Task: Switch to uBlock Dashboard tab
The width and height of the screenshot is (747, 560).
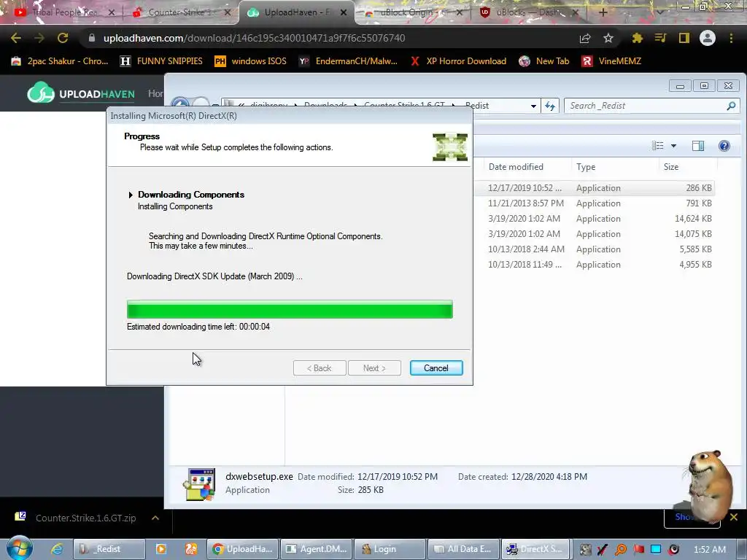Action: click(x=530, y=12)
